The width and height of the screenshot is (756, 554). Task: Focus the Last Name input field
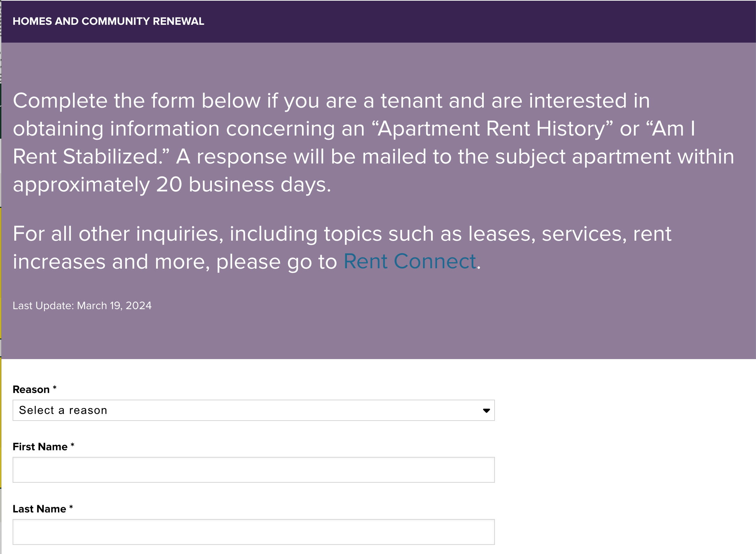[x=253, y=532]
